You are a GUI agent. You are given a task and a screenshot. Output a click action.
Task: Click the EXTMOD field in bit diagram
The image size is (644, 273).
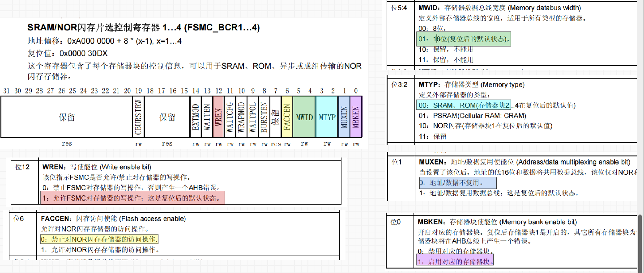point(195,117)
